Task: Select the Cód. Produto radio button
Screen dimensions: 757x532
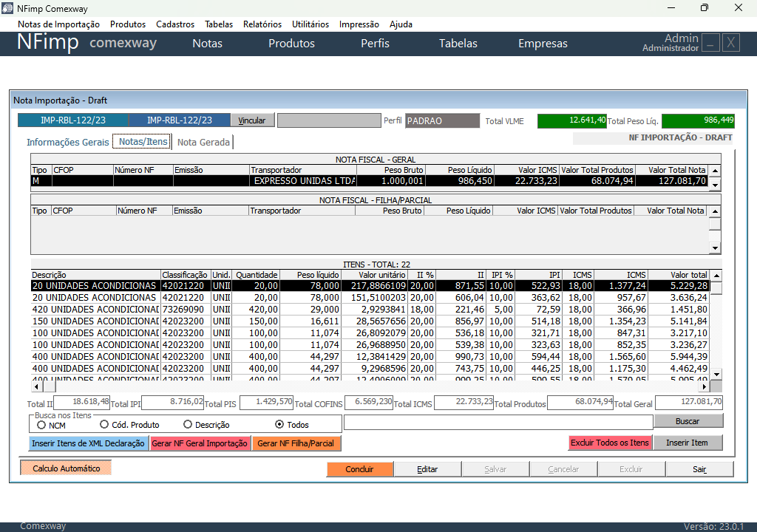Action: coord(103,424)
